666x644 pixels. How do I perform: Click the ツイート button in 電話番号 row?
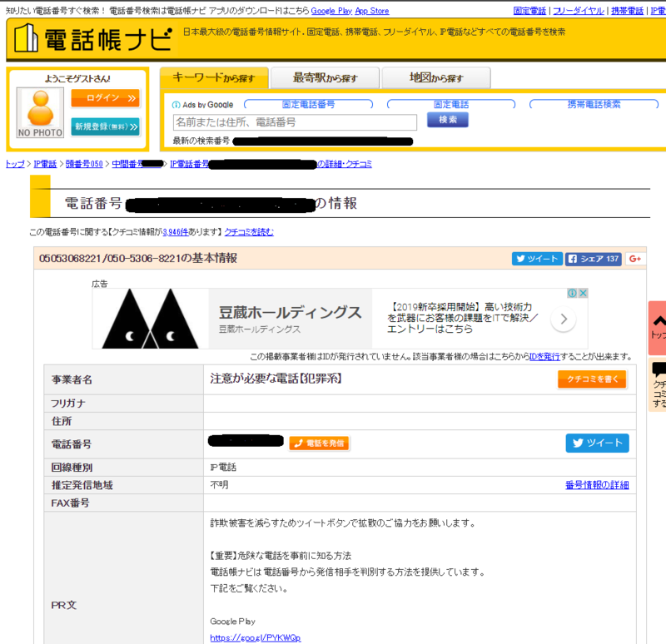[x=597, y=443]
